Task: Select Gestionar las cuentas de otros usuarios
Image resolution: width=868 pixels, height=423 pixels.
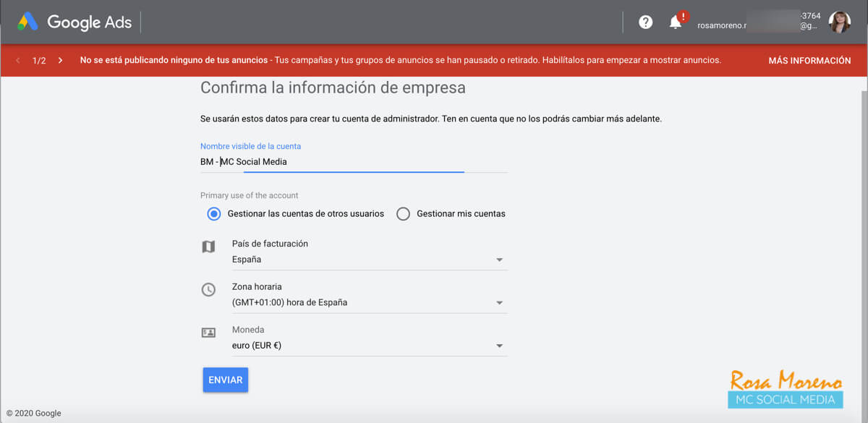Action: click(x=213, y=213)
